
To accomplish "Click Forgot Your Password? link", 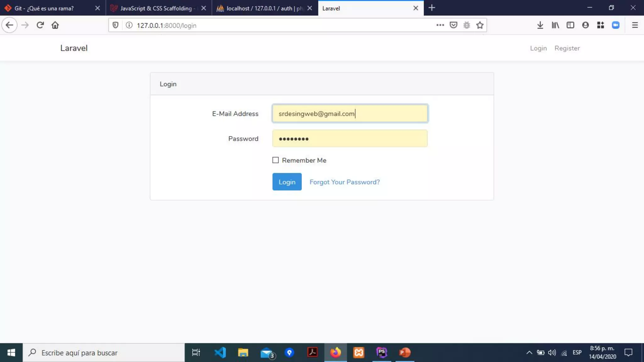I will (344, 182).
